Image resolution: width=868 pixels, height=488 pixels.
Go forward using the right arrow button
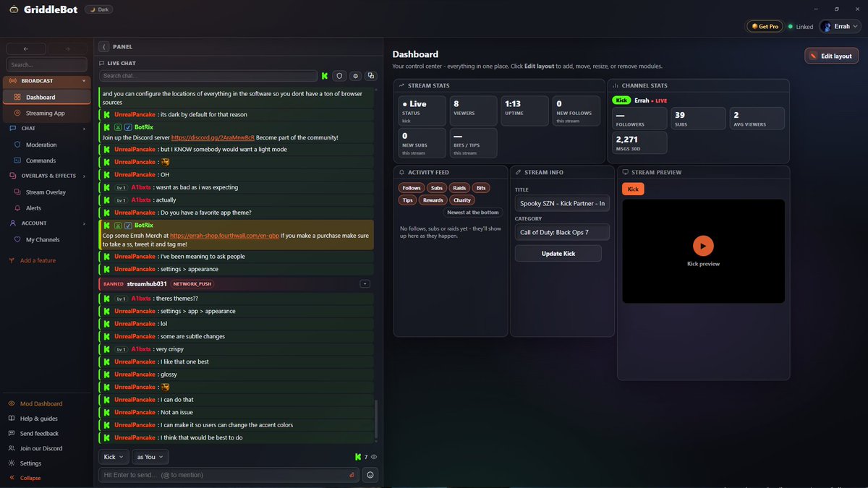68,48
